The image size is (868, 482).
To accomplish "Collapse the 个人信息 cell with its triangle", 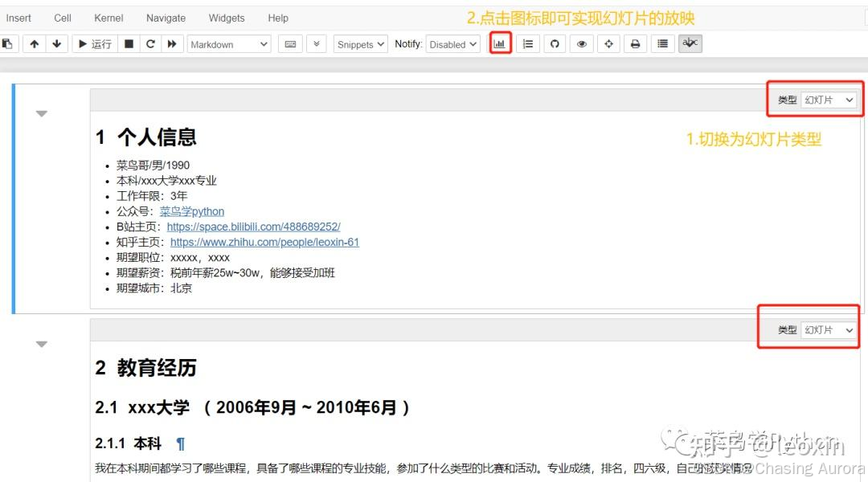I will pyautogui.click(x=41, y=113).
